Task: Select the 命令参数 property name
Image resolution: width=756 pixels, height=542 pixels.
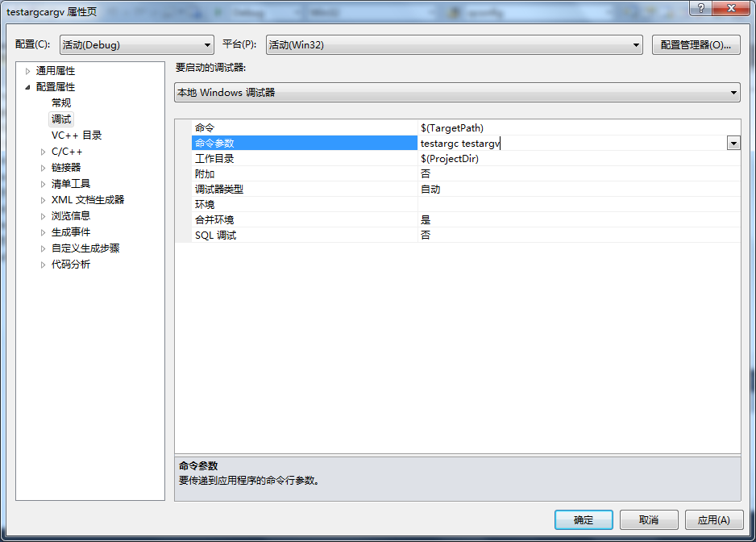Action: coord(305,144)
